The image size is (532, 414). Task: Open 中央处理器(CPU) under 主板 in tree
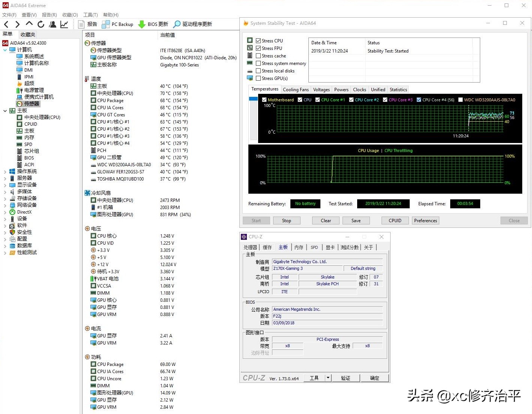[42, 117]
